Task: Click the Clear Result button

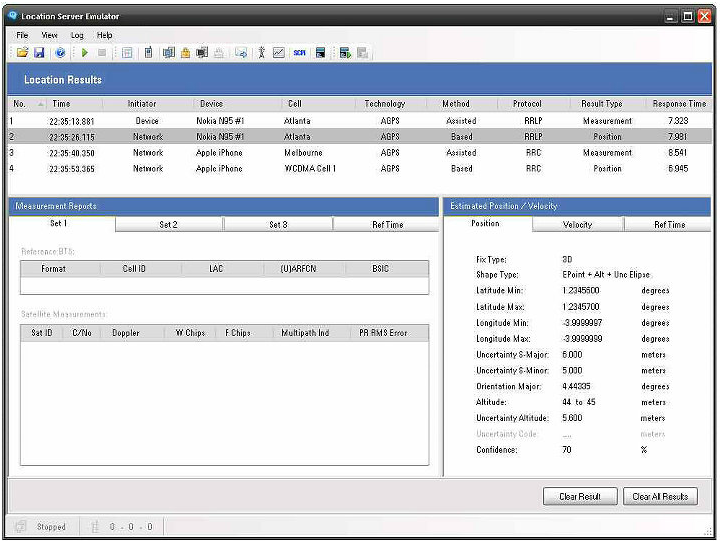Action: pyautogui.click(x=580, y=496)
